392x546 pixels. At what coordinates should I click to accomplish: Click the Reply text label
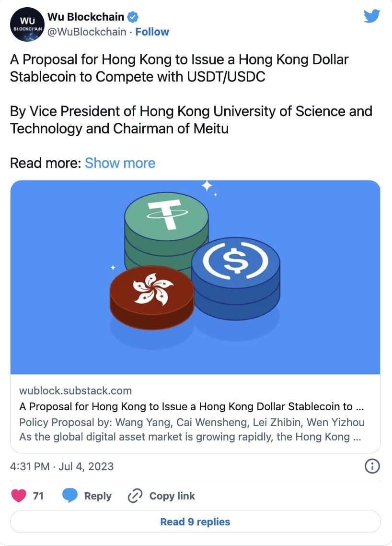pyautogui.click(x=98, y=496)
